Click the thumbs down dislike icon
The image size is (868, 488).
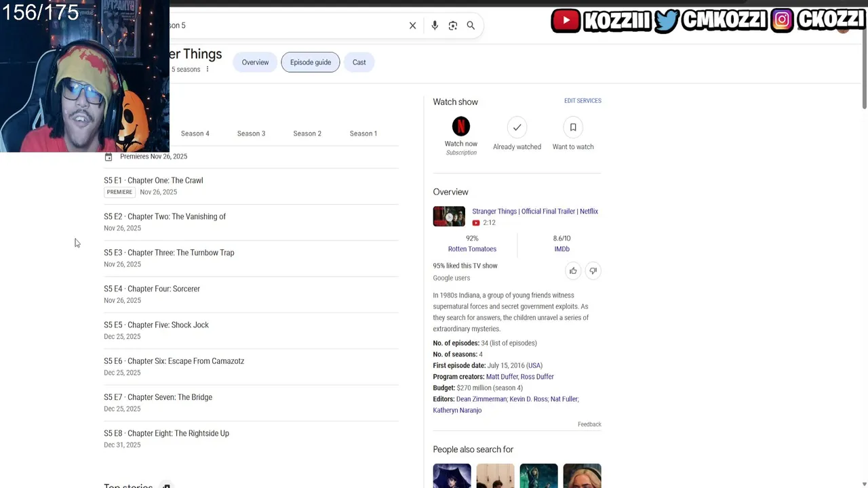pos(593,271)
